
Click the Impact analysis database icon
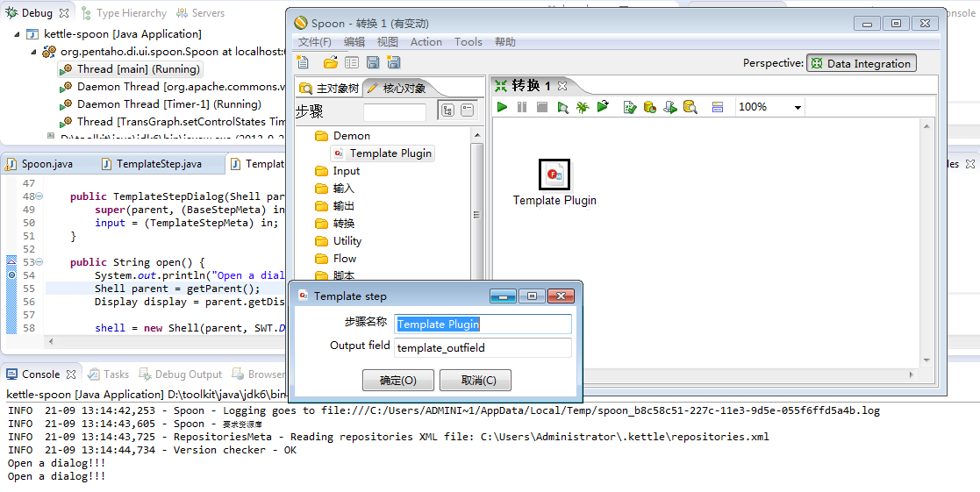click(649, 107)
